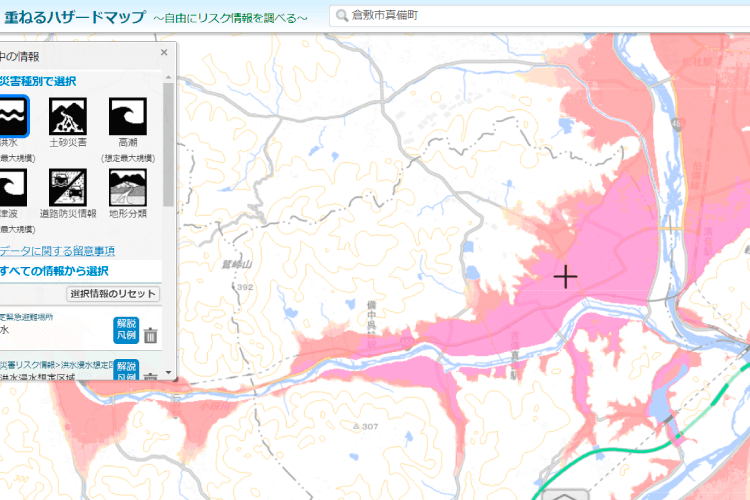Open the 地形分類 terrain classification icon
This screenshot has width=750, height=500.
(128, 187)
